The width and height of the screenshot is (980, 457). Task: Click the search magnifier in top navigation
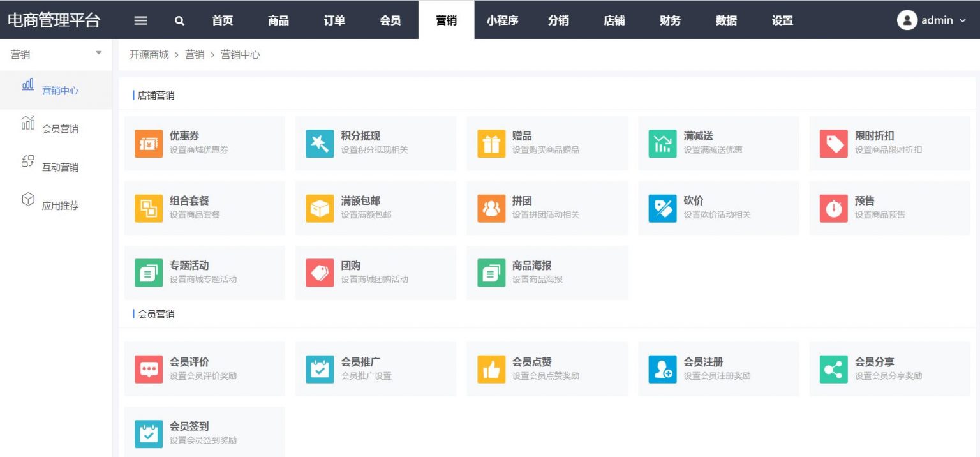(x=179, y=20)
